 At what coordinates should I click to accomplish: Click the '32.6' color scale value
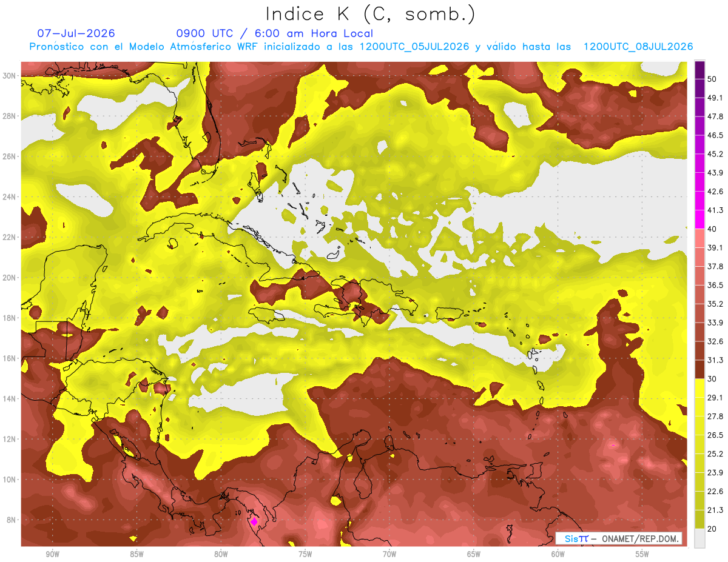(715, 341)
